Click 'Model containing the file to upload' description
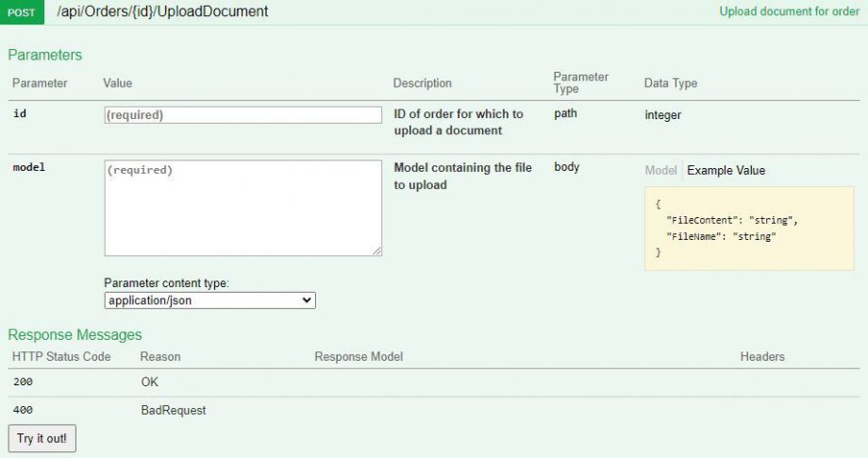Screen dimensions: 868x458 463,176
